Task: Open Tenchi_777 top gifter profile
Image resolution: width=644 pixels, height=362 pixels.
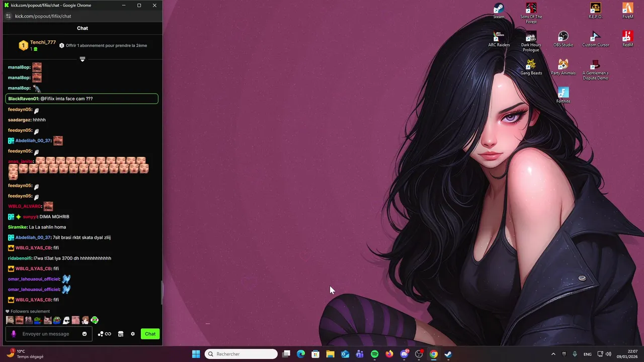Action: click(x=43, y=42)
